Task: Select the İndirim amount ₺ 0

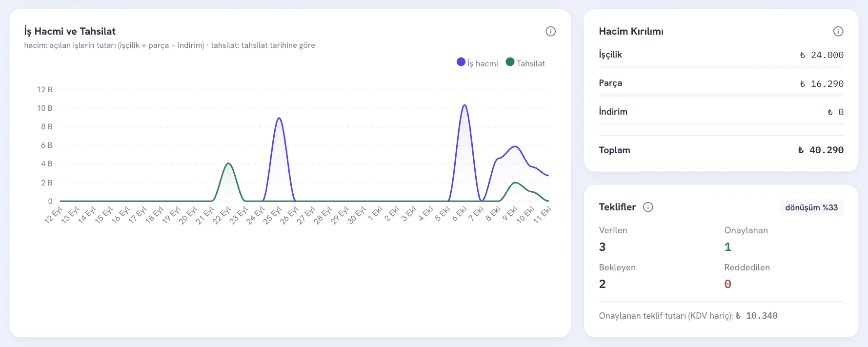Action: 835,112
